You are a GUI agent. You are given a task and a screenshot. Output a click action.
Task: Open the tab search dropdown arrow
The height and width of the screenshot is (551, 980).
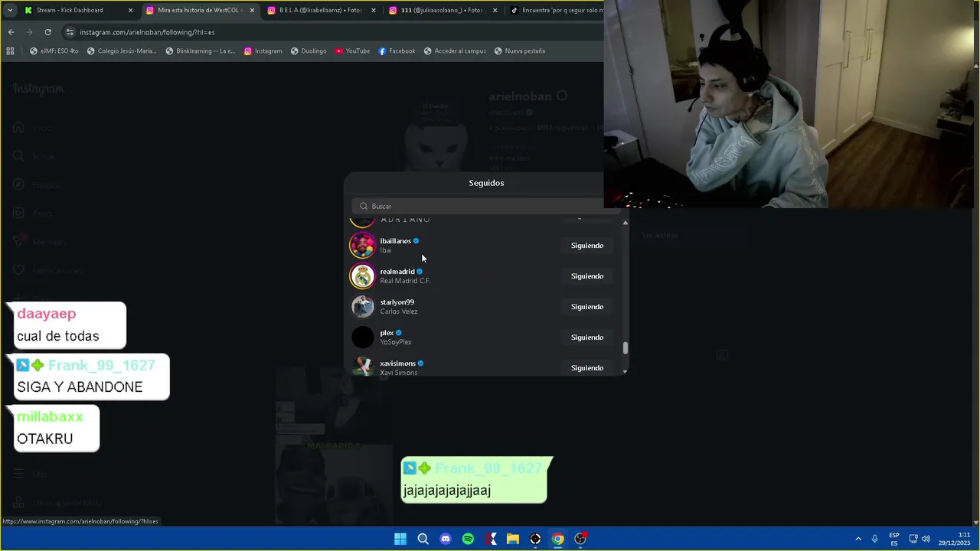[10, 10]
